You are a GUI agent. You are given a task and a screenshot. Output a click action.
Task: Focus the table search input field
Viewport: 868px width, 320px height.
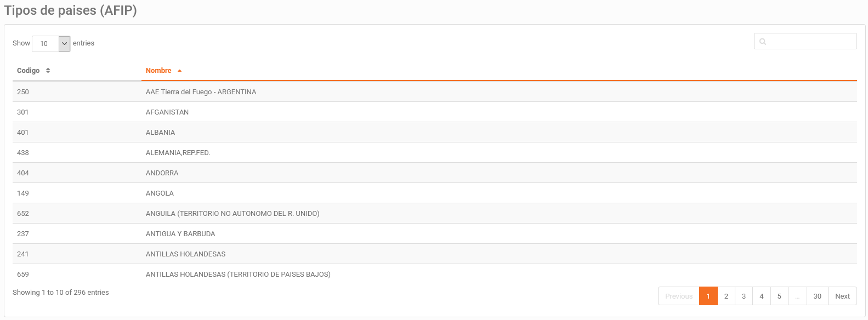[x=805, y=41]
